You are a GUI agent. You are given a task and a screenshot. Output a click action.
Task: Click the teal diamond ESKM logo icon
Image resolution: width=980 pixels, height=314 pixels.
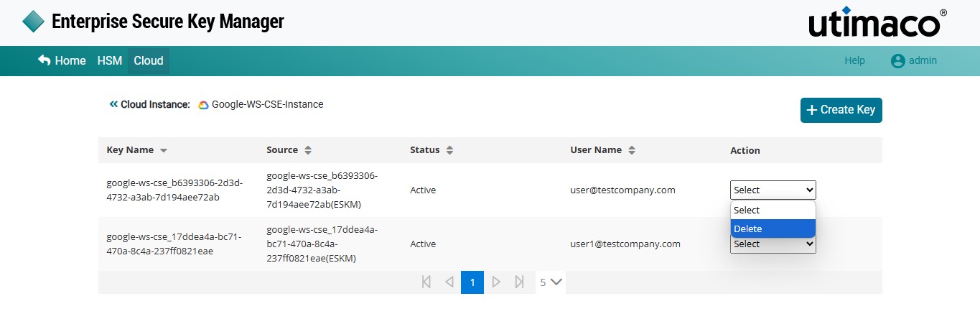pyautogui.click(x=34, y=22)
